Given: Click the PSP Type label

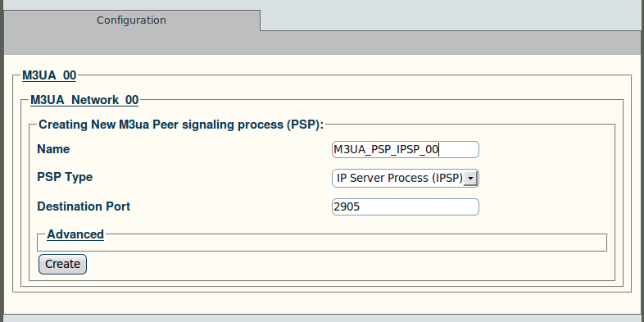Looking at the screenshot, I should [x=65, y=177].
